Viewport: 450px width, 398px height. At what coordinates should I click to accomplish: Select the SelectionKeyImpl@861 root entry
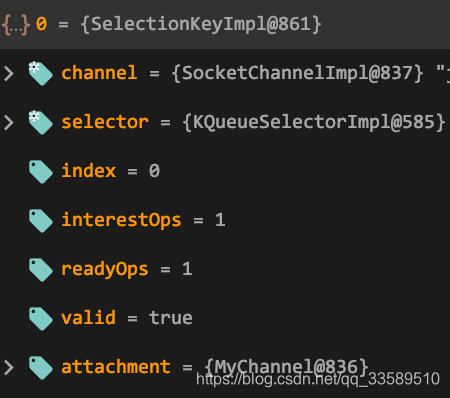pyautogui.click(x=225, y=25)
